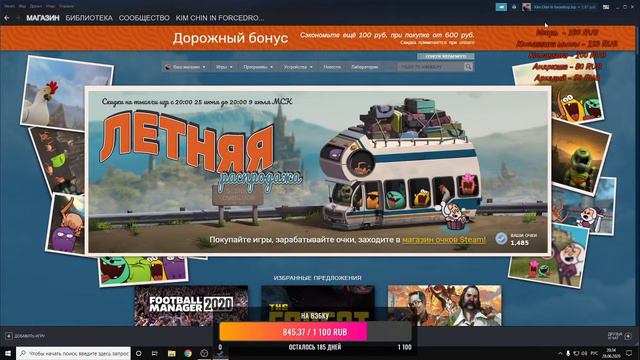Viewport: 640px width, 360px height.
Task: Expand the Устройства dropdown
Action: click(x=298, y=67)
